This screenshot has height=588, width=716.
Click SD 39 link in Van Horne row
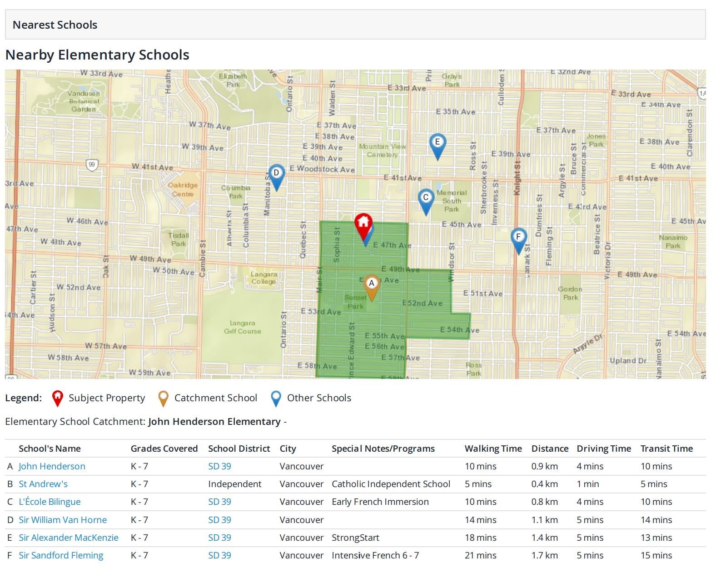pos(219,520)
